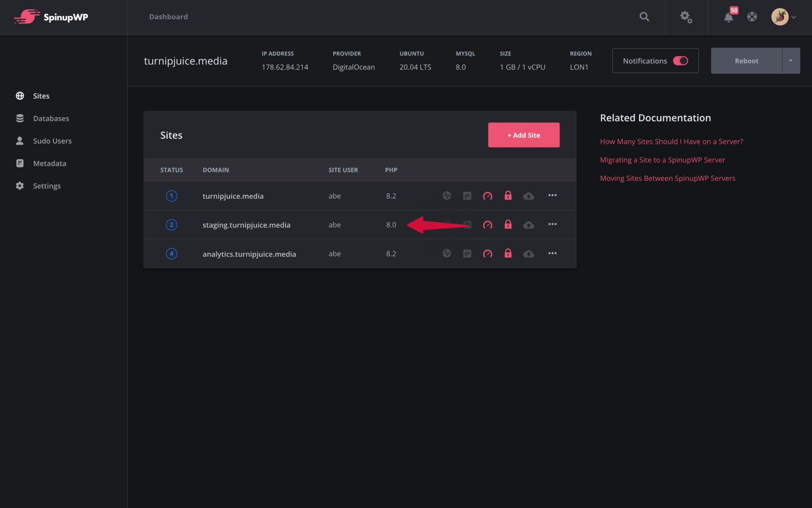Click the site health pulse icon for analytics.turnipjuice.media
The width and height of the screenshot is (812, 508).
447,254
